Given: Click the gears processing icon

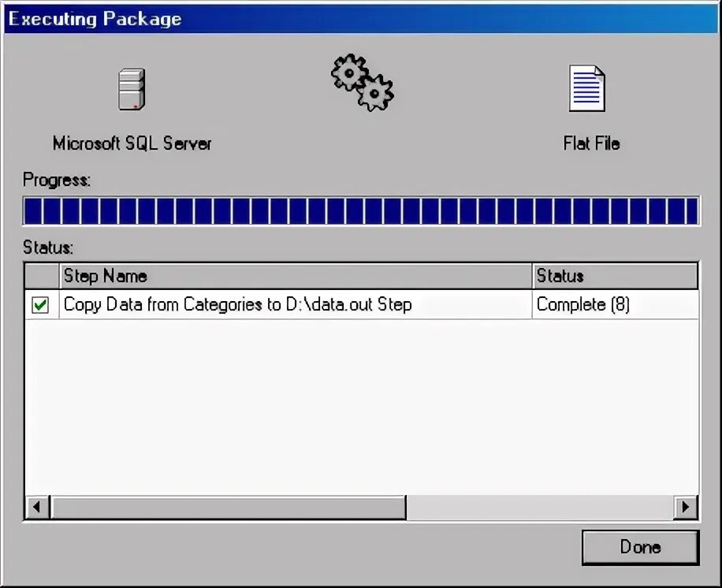Looking at the screenshot, I should tap(363, 83).
